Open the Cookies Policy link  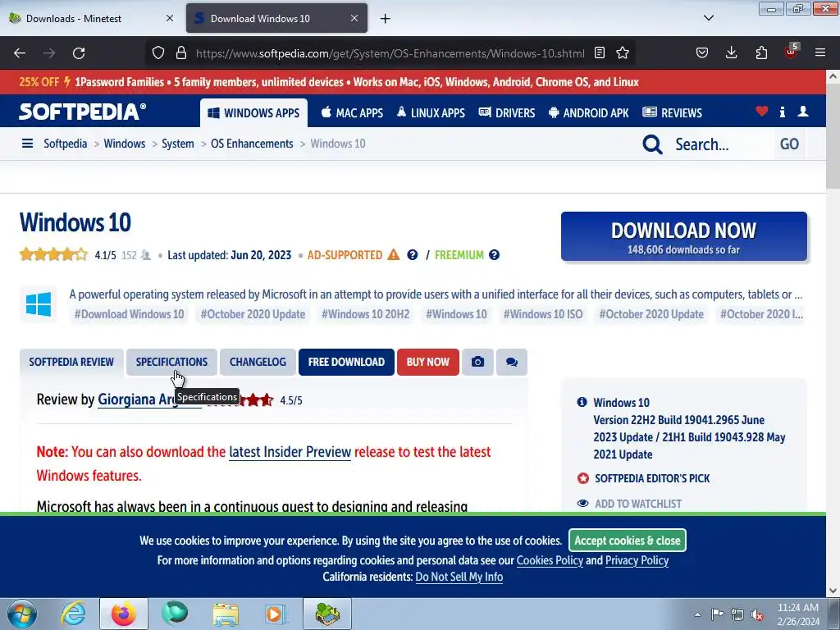550,560
